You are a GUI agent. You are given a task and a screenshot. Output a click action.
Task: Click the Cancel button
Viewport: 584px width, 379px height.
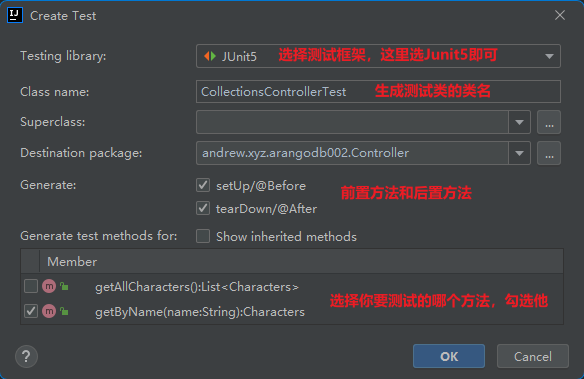[x=533, y=356]
